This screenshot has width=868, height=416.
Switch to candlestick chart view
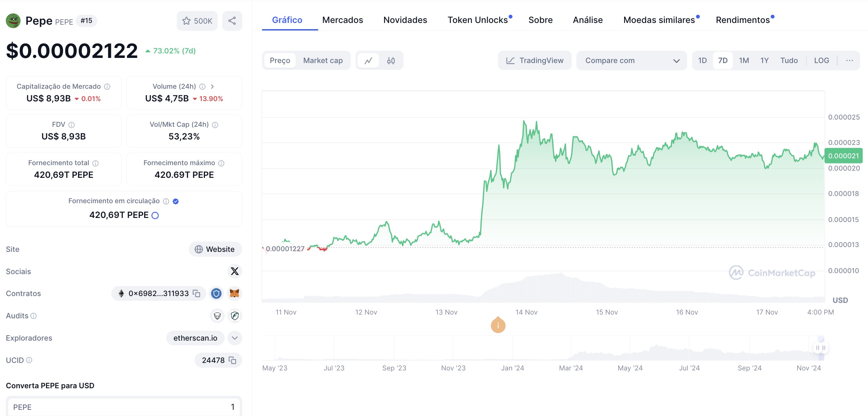tap(391, 61)
